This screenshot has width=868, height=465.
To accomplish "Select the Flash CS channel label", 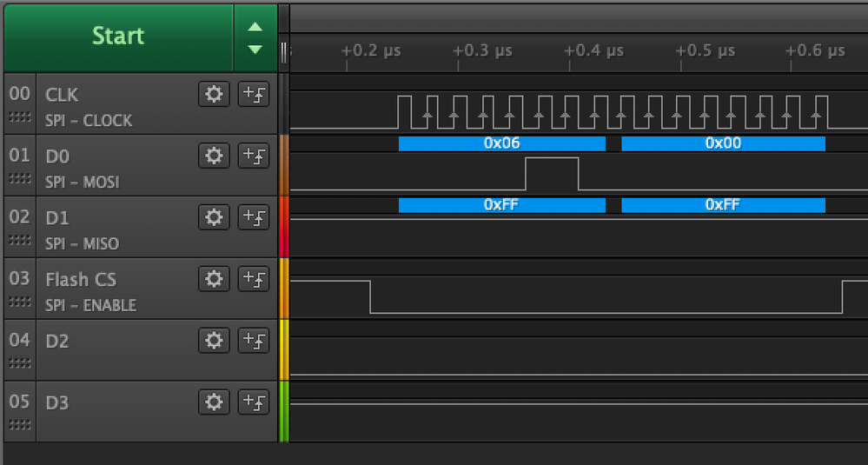I will (81, 280).
